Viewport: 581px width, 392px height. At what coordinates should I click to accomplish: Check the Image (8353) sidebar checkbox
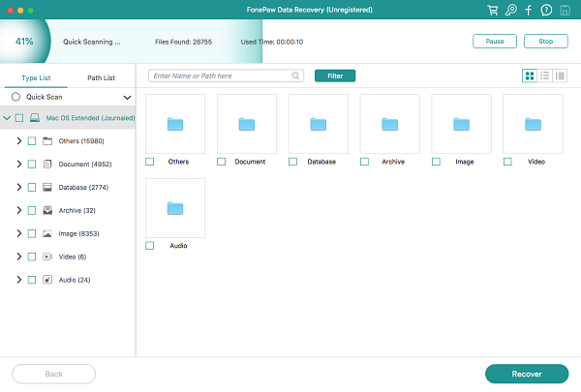[32, 233]
